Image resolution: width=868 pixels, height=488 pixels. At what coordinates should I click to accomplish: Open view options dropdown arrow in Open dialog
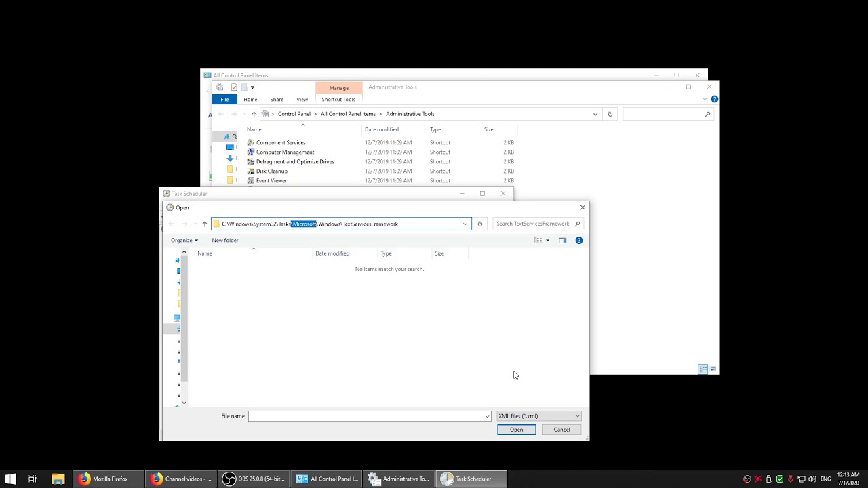click(547, 240)
